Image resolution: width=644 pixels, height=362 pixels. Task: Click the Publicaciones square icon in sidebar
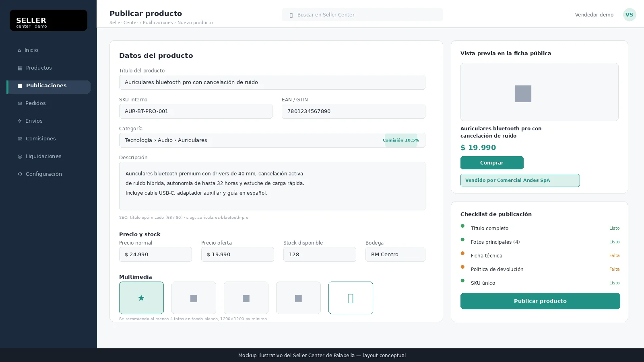[20, 86]
